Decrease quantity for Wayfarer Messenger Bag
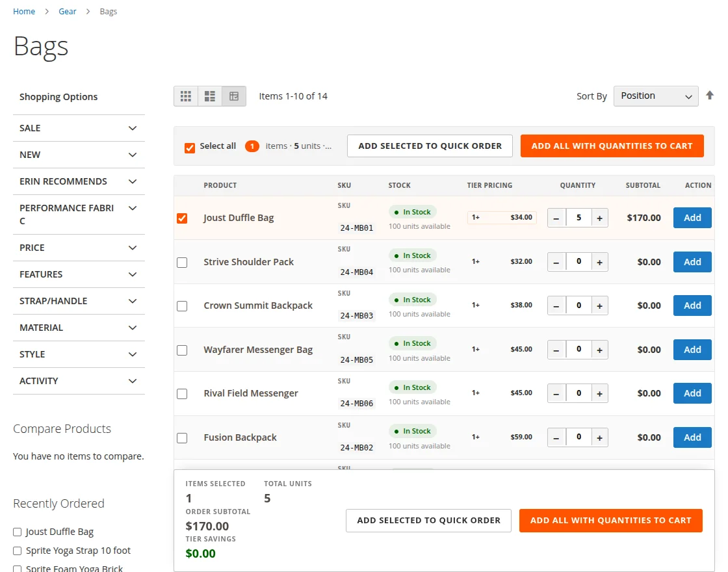Screen dimensions: 728x572 (556, 350)
